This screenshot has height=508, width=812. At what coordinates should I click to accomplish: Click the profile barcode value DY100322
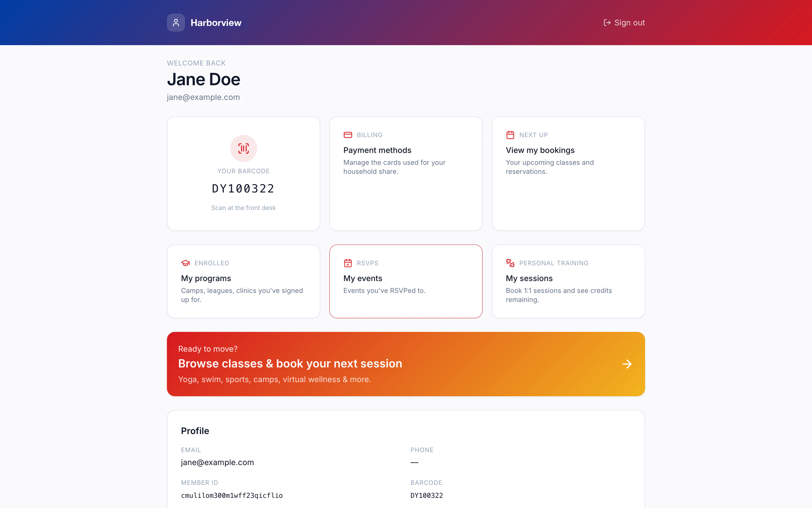(x=427, y=496)
